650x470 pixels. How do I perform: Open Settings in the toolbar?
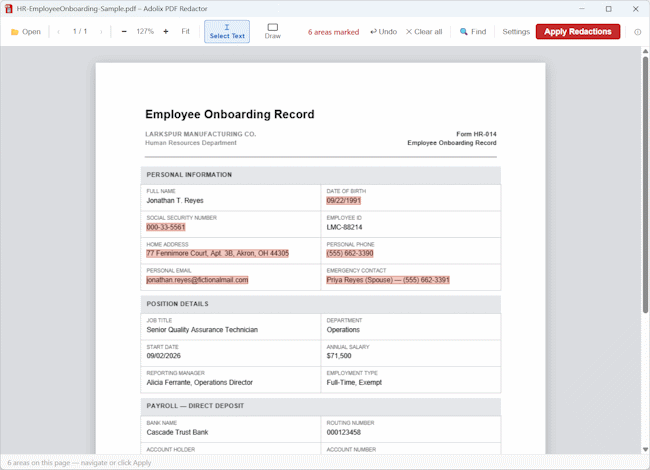[516, 32]
